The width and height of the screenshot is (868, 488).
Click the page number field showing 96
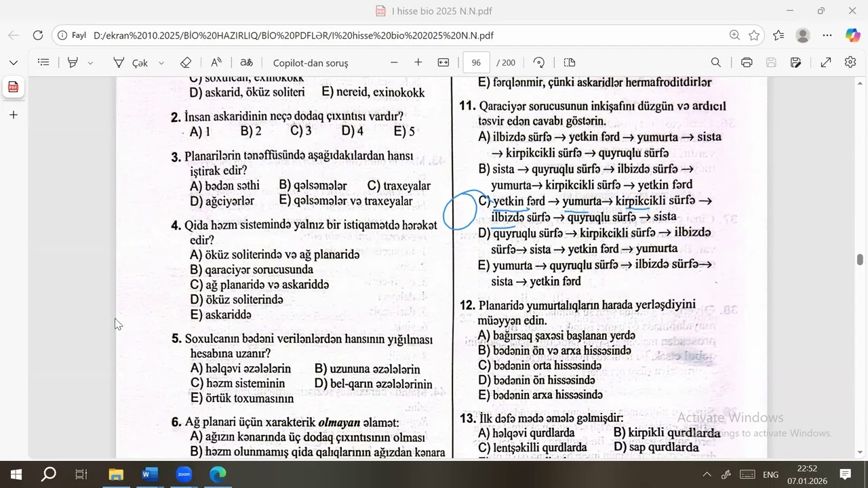(476, 62)
